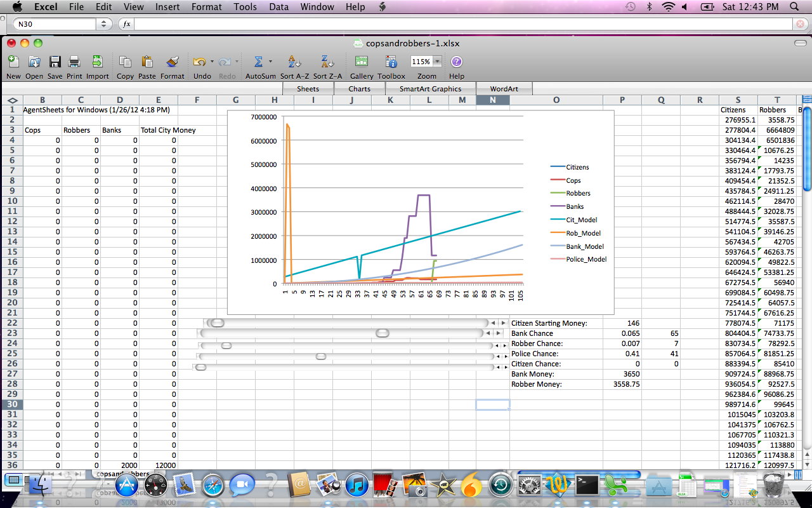The height and width of the screenshot is (508, 812).
Task: Open Finder from the Dock
Action: pyautogui.click(x=42, y=486)
